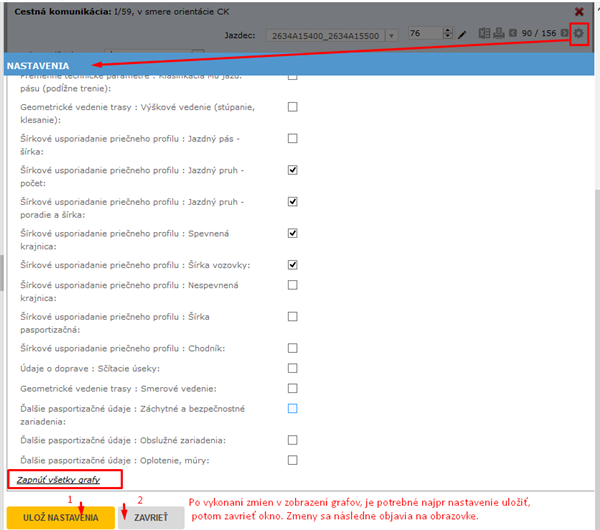Close the window with red X
600x530 pixels.
579,12
